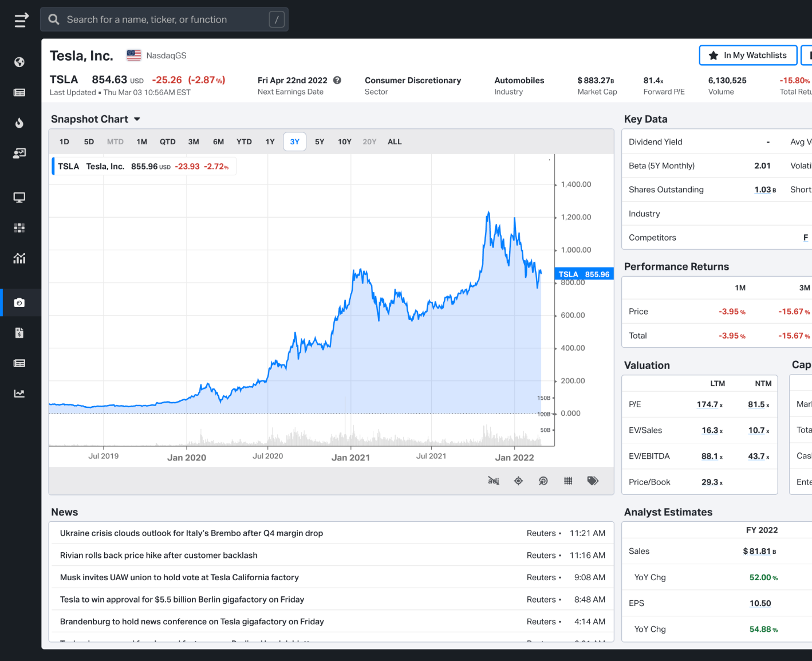Click Automobiles industry link
812x661 pixels.
tap(519, 80)
